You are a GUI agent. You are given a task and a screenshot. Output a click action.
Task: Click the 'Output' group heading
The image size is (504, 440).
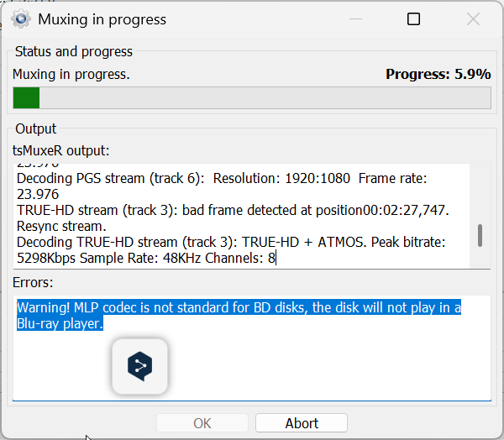(36, 128)
